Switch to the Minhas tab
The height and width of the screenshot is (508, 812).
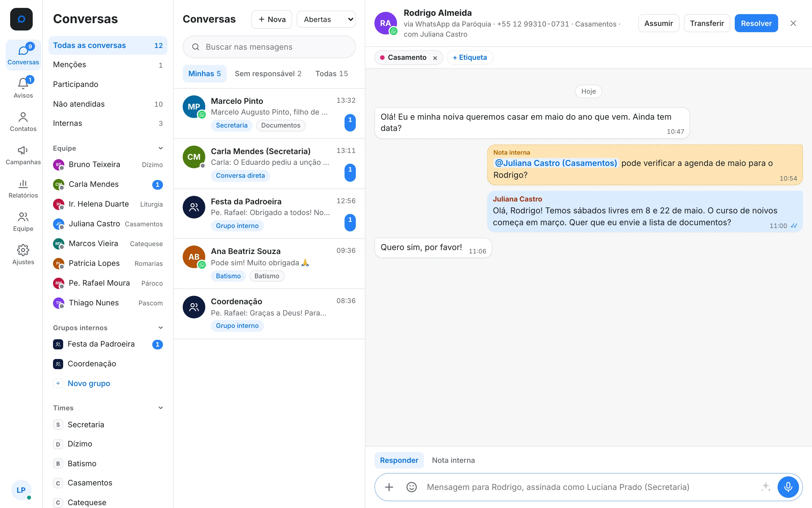pyautogui.click(x=204, y=74)
